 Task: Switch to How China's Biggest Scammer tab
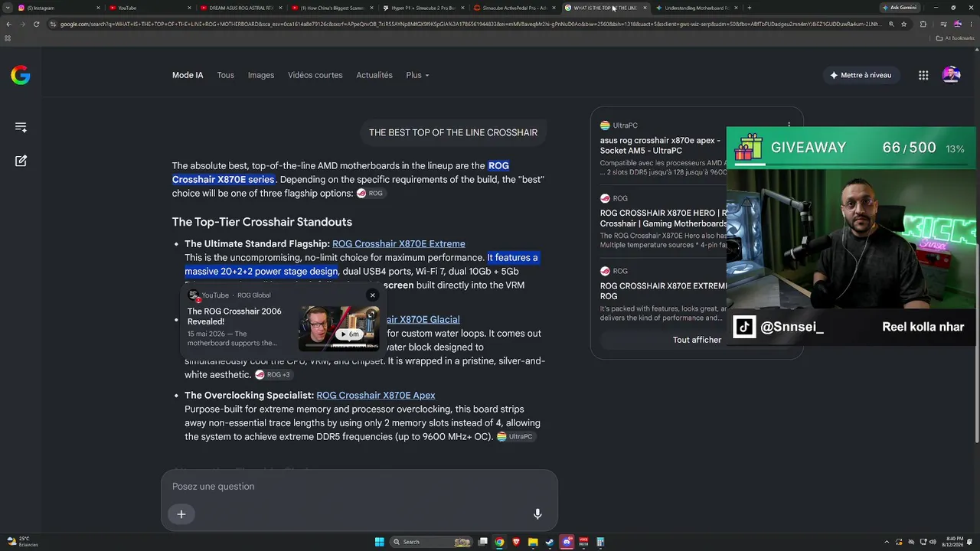point(332,8)
